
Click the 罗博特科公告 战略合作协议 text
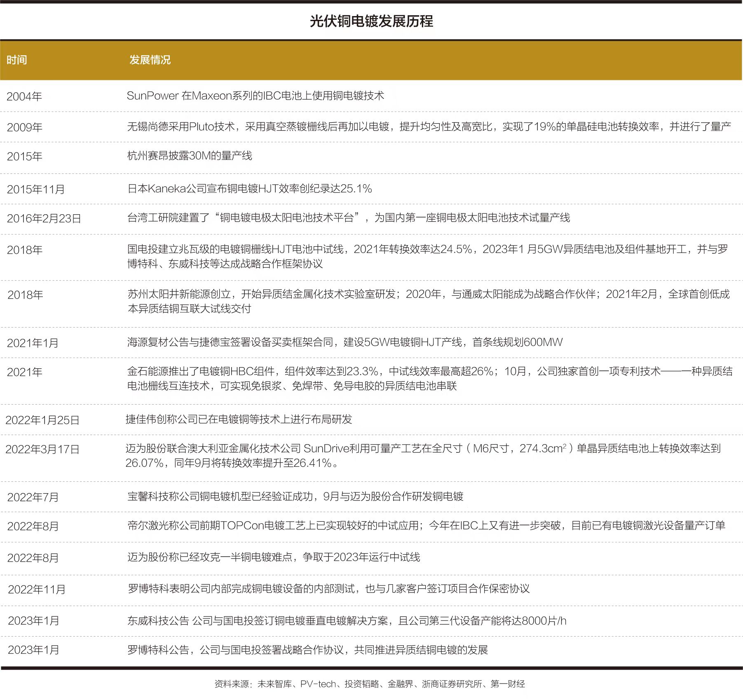tap(308, 650)
